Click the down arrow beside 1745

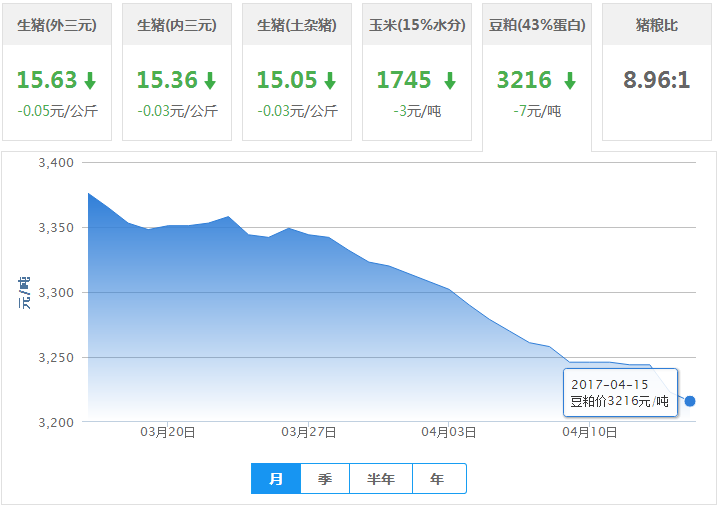point(450,81)
